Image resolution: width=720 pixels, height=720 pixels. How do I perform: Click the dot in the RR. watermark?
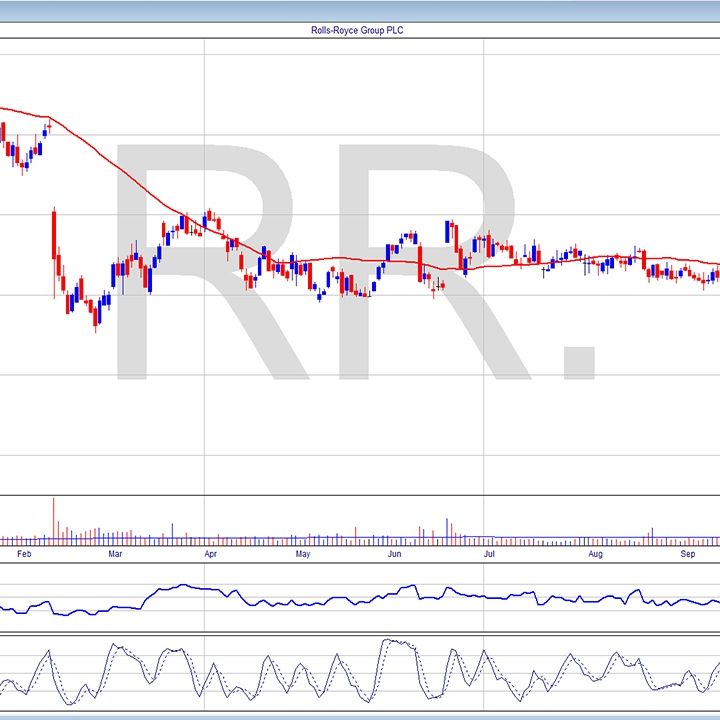coord(576,362)
